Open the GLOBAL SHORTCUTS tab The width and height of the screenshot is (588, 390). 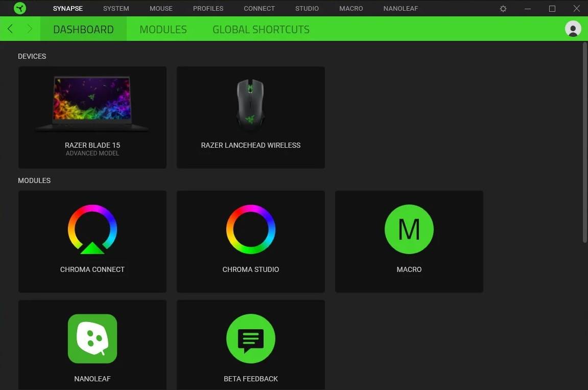(x=261, y=29)
